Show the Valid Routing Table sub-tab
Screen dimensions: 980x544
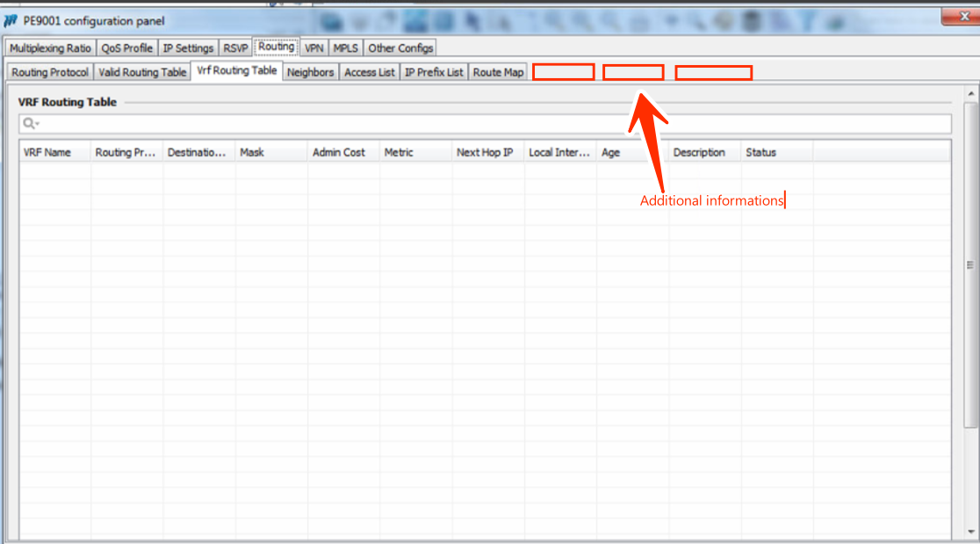tap(142, 73)
